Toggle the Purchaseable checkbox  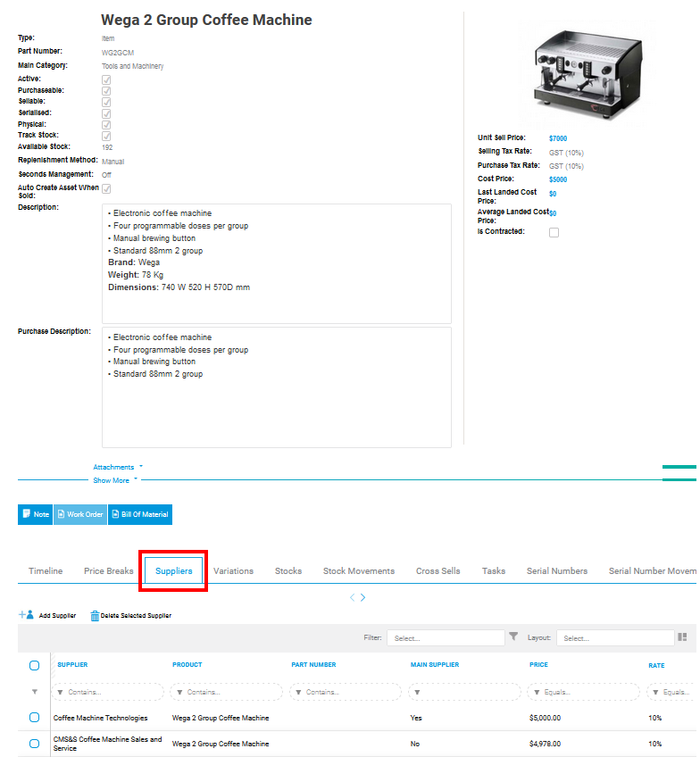(106, 91)
